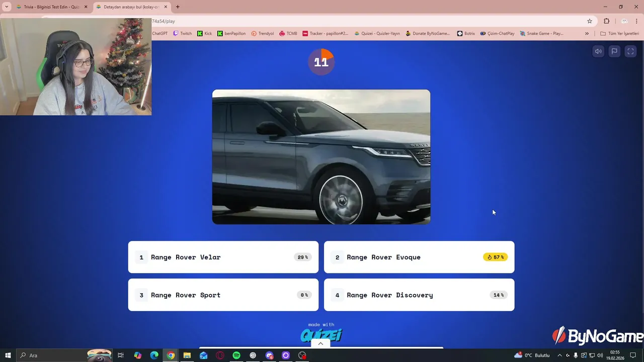The image size is (644, 362).
Task: Close the Trivia - Bilginizi Test Edin tab
Action: click(86, 7)
